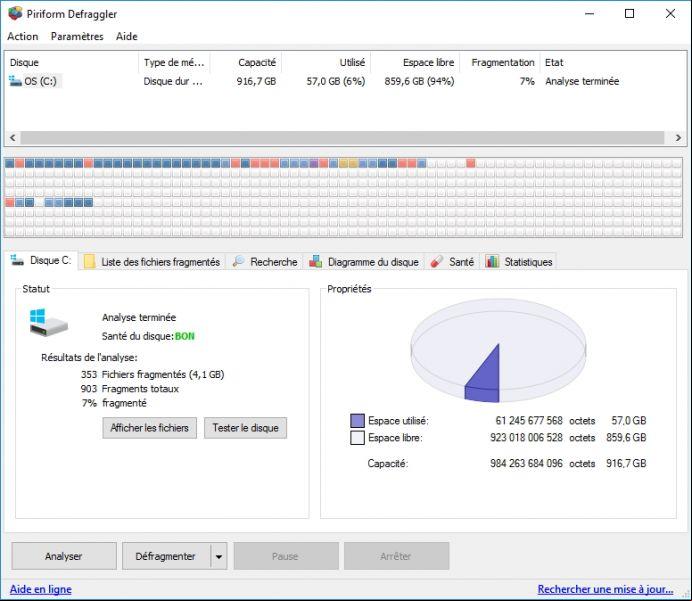This screenshot has height=601, width=692.
Task: Open the Paramètres menu
Action: coord(77,36)
